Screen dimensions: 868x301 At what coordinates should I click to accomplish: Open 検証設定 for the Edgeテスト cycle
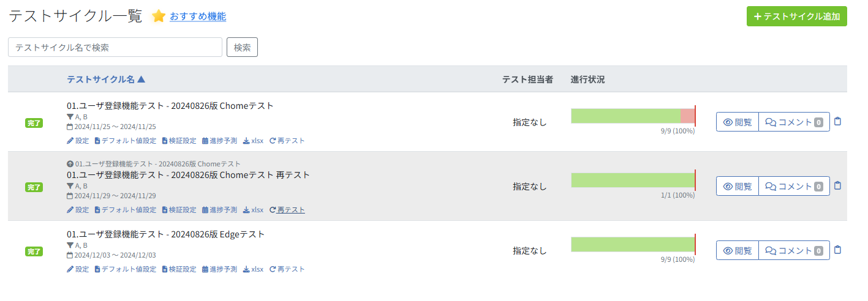[x=179, y=269]
